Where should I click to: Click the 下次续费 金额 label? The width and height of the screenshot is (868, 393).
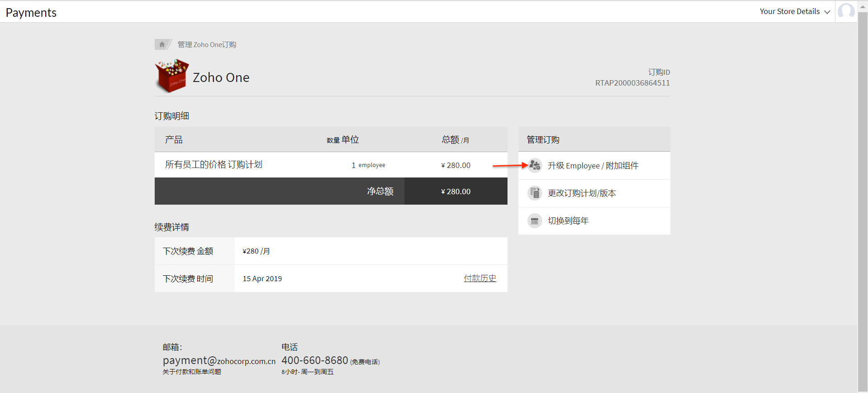tap(188, 251)
